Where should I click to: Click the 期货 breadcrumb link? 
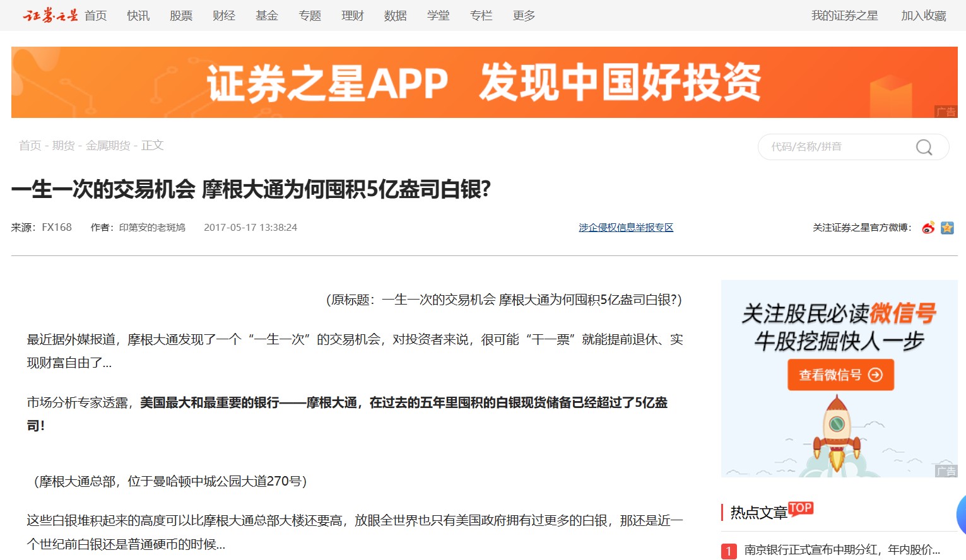(x=64, y=146)
